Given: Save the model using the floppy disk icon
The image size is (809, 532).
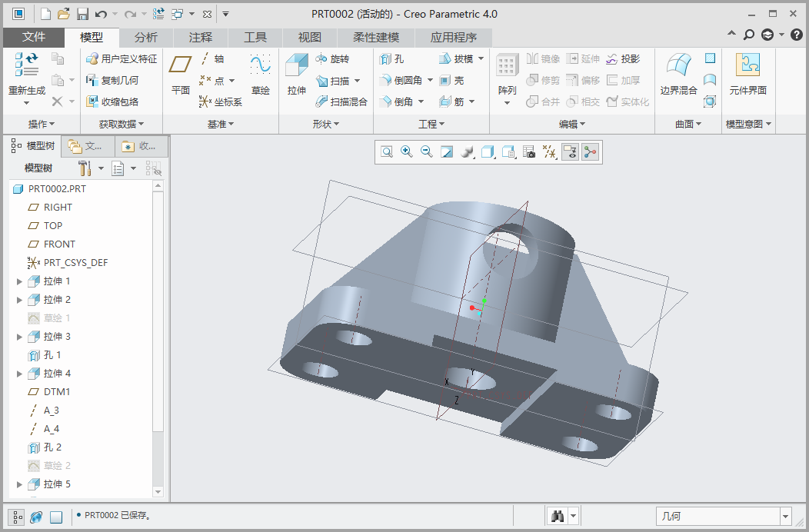Looking at the screenshot, I should [82, 14].
